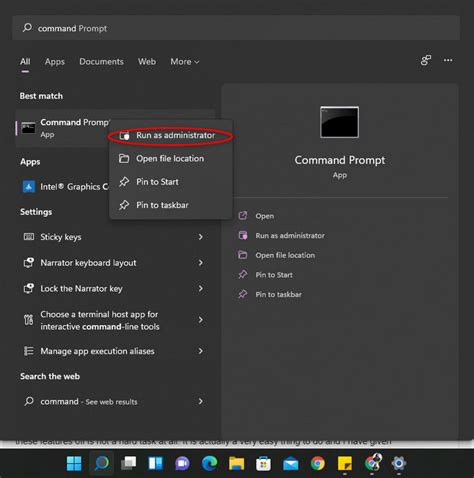474x478 pixels.
Task: Open the Windows Start button on taskbar
Action: coord(74,464)
